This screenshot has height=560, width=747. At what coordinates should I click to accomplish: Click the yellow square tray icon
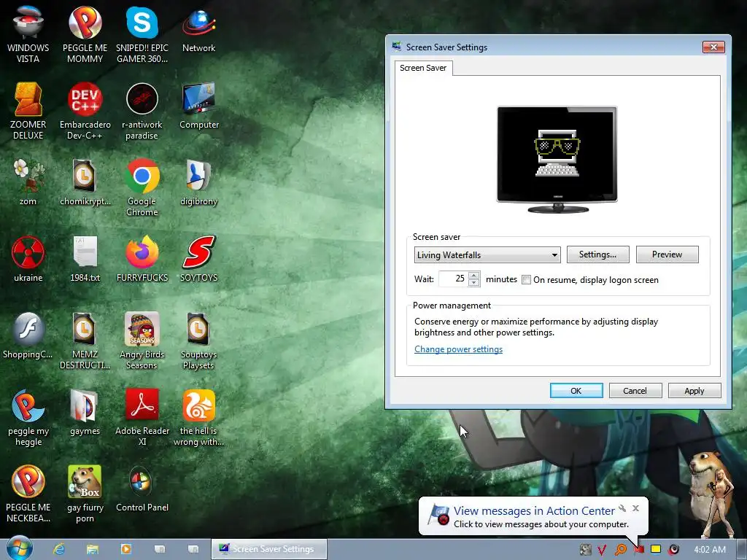coord(656,550)
